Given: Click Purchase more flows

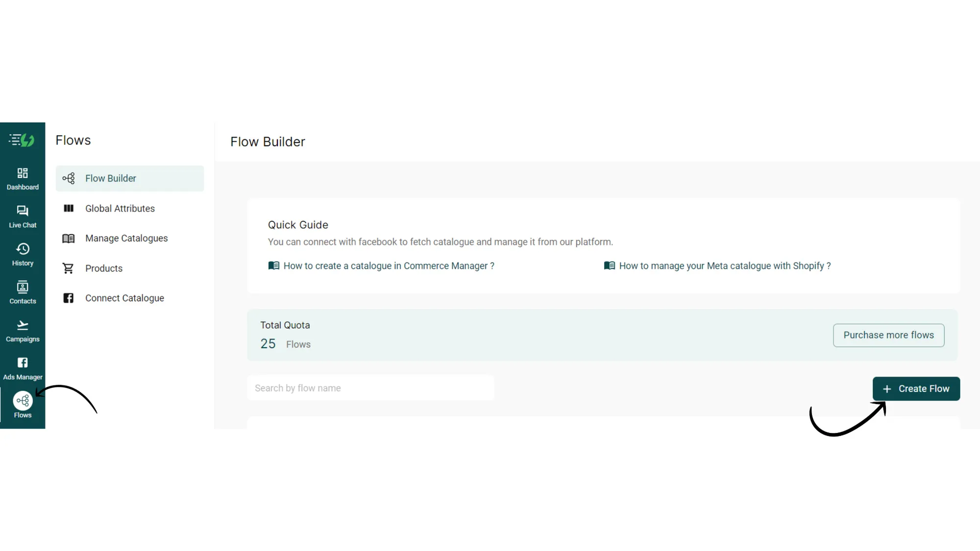Looking at the screenshot, I should click(888, 335).
